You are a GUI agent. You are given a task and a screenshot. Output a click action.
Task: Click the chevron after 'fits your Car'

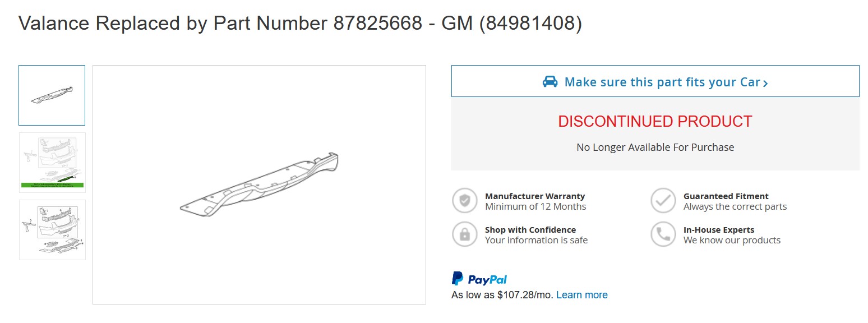click(x=765, y=84)
